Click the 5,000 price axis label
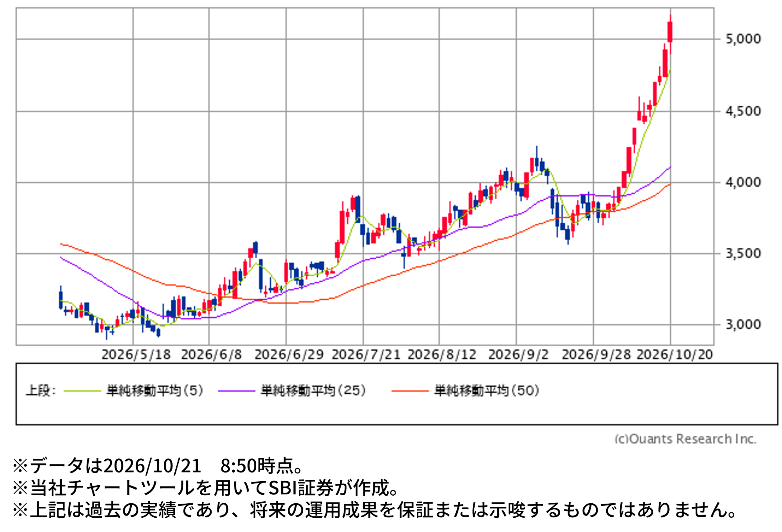 pos(743,39)
